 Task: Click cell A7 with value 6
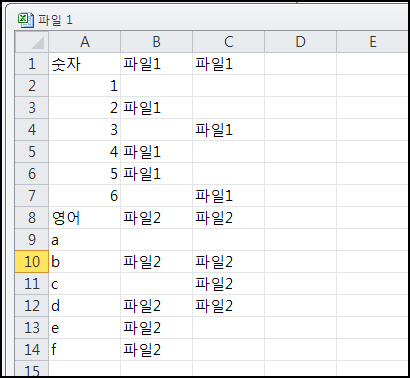click(85, 196)
